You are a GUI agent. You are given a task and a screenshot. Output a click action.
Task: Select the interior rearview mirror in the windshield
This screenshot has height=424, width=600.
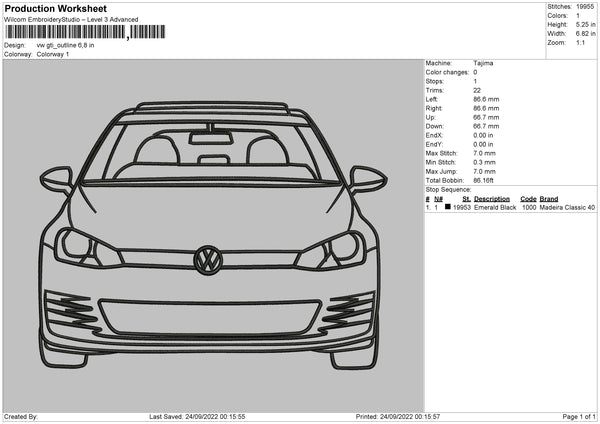[212, 127]
